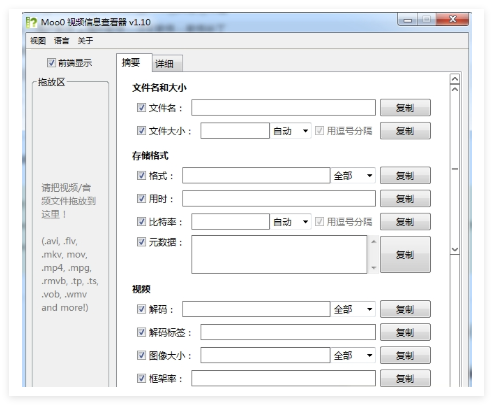Click 复制 button in 用时 row

(405, 199)
